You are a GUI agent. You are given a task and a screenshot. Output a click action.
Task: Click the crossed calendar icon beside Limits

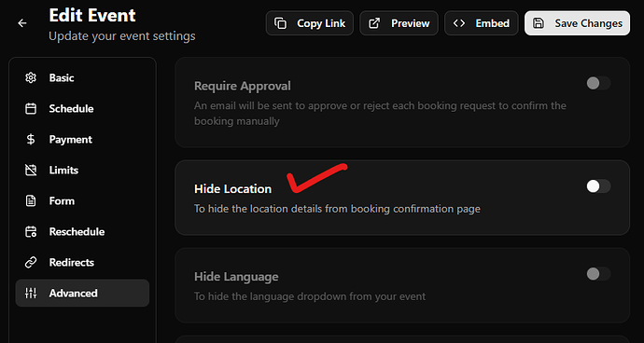(x=31, y=171)
